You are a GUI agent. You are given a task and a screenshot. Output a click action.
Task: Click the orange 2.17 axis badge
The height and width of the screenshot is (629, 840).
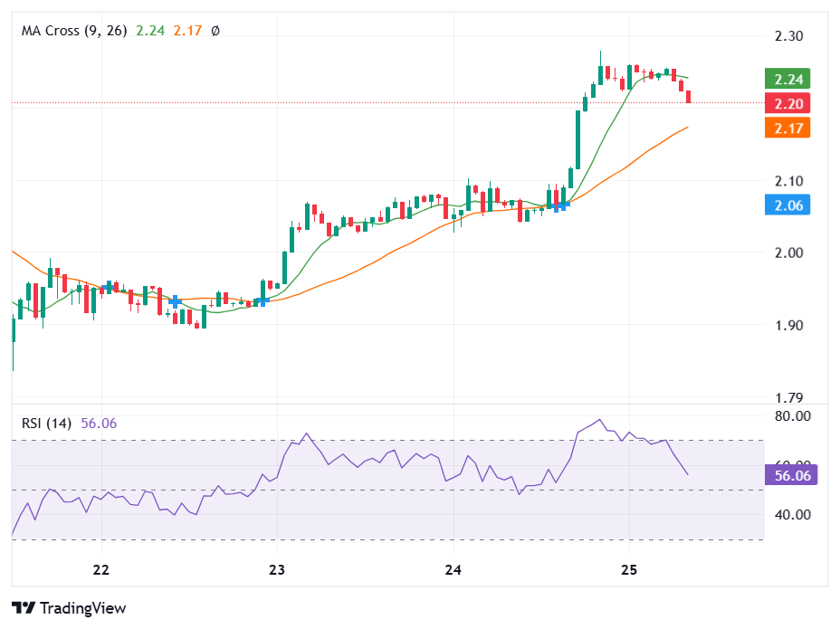pyautogui.click(x=786, y=129)
